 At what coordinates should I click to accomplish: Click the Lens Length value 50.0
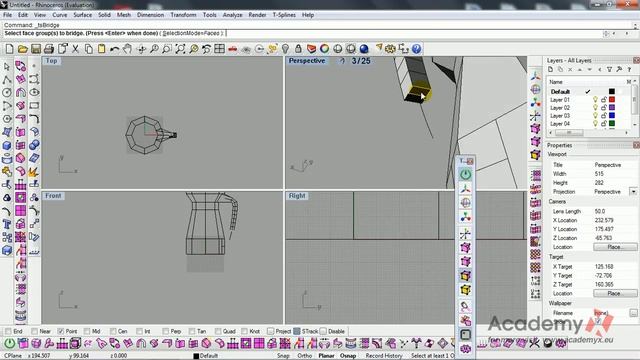click(x=600, y=211)
